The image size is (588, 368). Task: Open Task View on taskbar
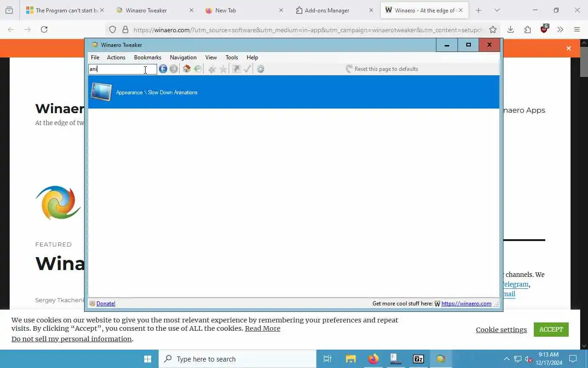coord(328,359)
